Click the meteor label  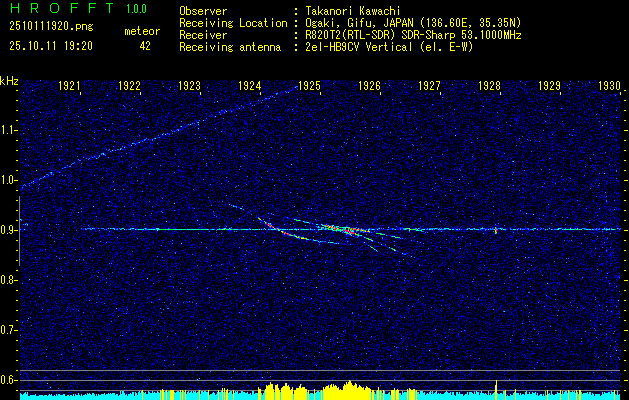coord(142,31)
